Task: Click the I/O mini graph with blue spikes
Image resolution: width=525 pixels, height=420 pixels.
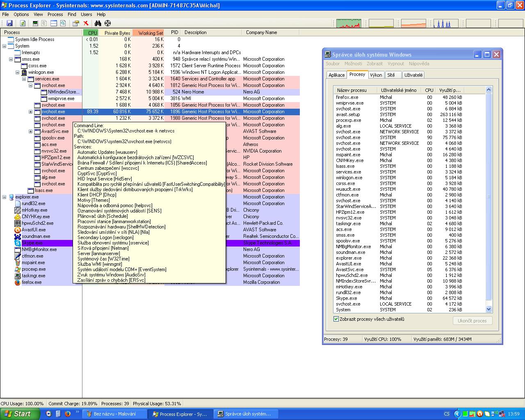Action: (446, 23)
